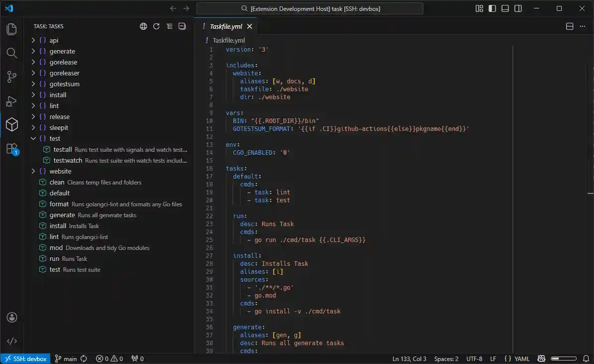Click the collapse icon in Tasks panel header

coord(182,26)
